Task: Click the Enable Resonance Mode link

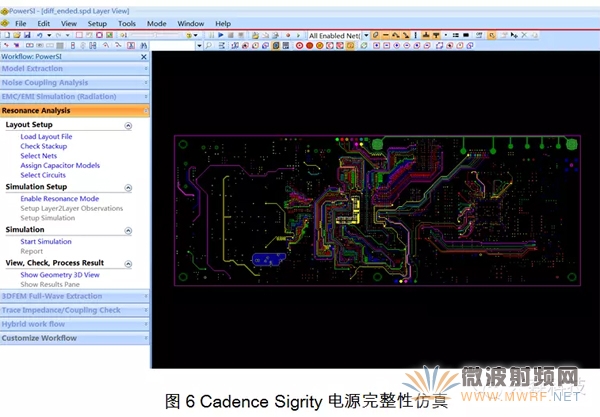Action: coord(60,199)
